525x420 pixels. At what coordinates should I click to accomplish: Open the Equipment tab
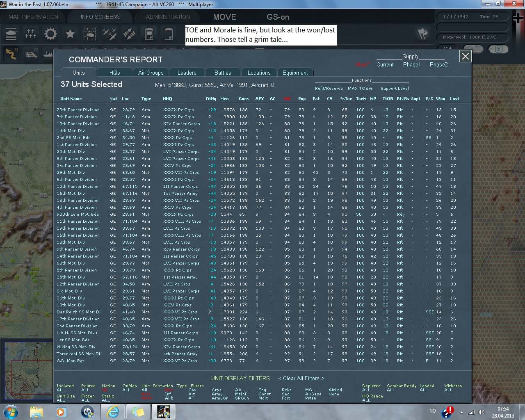[295, 73]
